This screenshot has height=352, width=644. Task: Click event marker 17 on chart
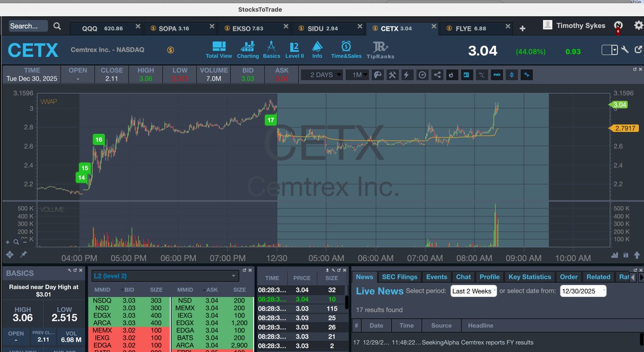point(270,120)
